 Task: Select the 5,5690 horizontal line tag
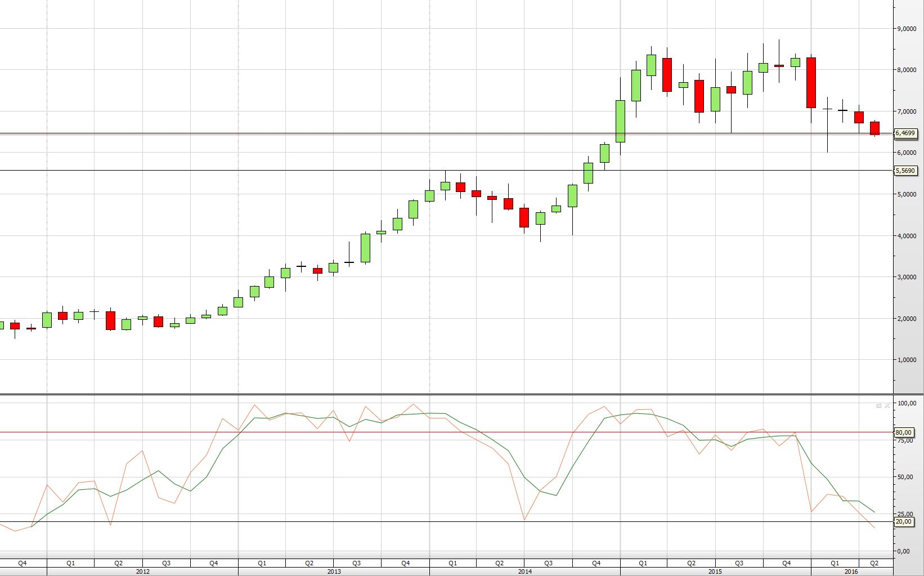pos(906,171)
